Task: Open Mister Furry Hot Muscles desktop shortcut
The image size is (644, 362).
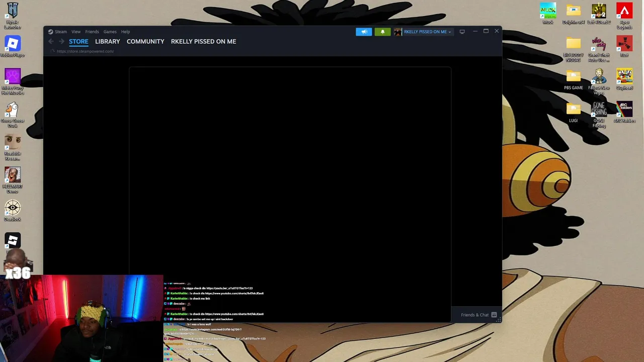Action: [x=13, y=81]
